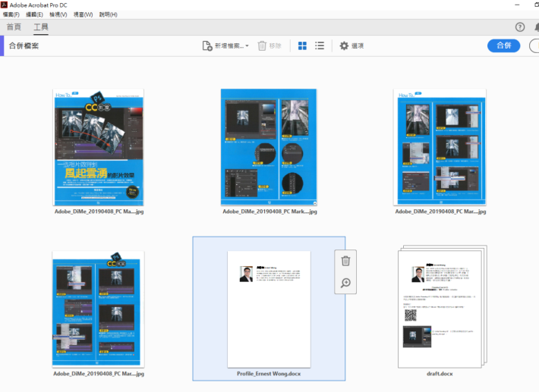Screen dimensions: 539x392
Task: Click the Adobe_DiMe_20190408_PC Ma....jpg file name
Action: click(99, 212)
